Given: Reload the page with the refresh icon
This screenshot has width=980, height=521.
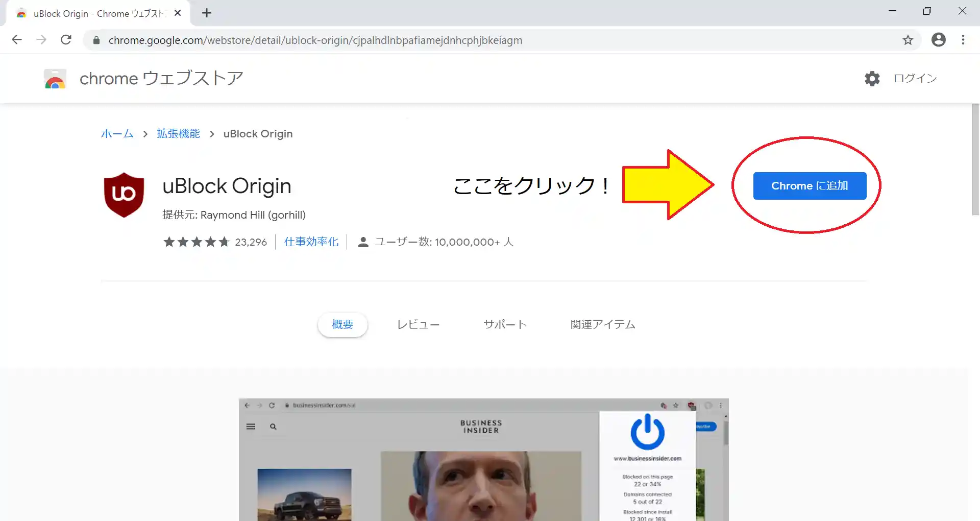Looking at the screenshot, I should 66,40.
